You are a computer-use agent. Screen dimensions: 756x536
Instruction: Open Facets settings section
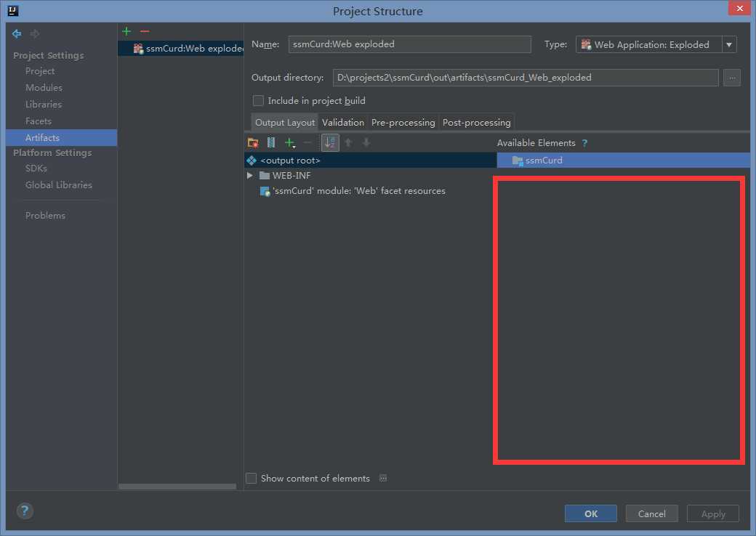38,121
